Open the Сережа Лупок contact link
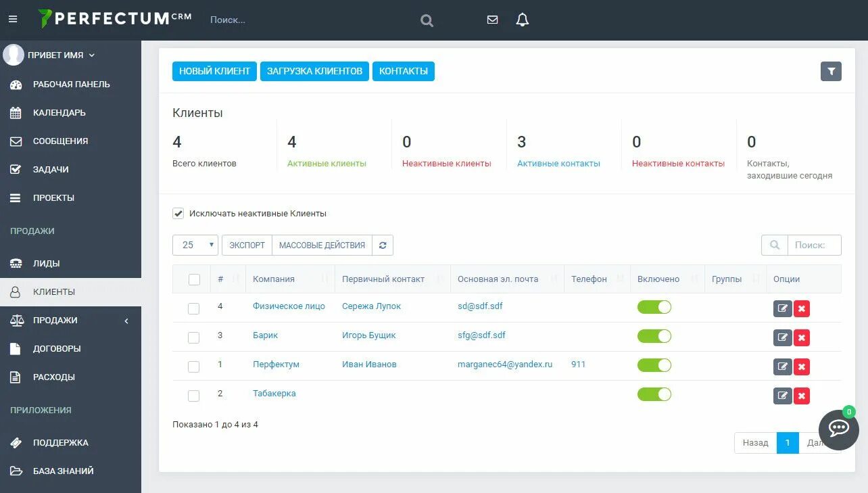The width and height of the screenshot is (868, 493). 371,306
